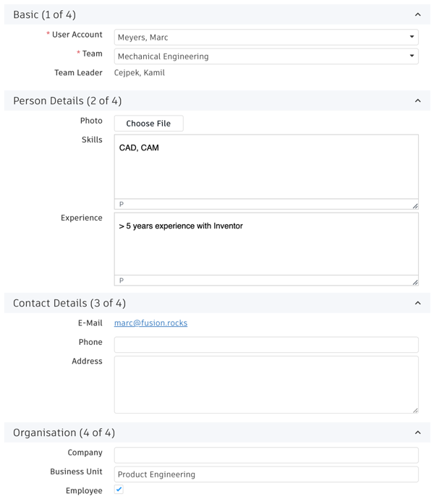This screenshot has width=434, height=504.
Task: Collapse the Organisation section chevron
Action: (417, 432)
